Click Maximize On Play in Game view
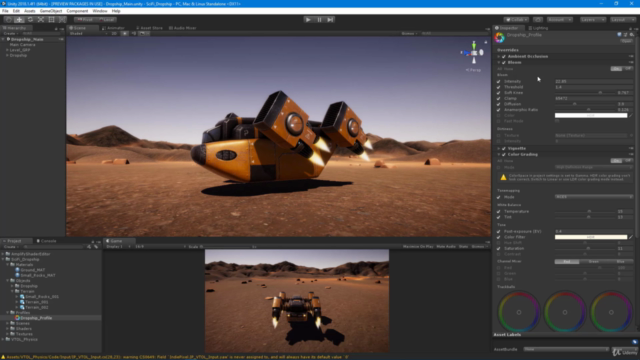 [x=418, y=247]
